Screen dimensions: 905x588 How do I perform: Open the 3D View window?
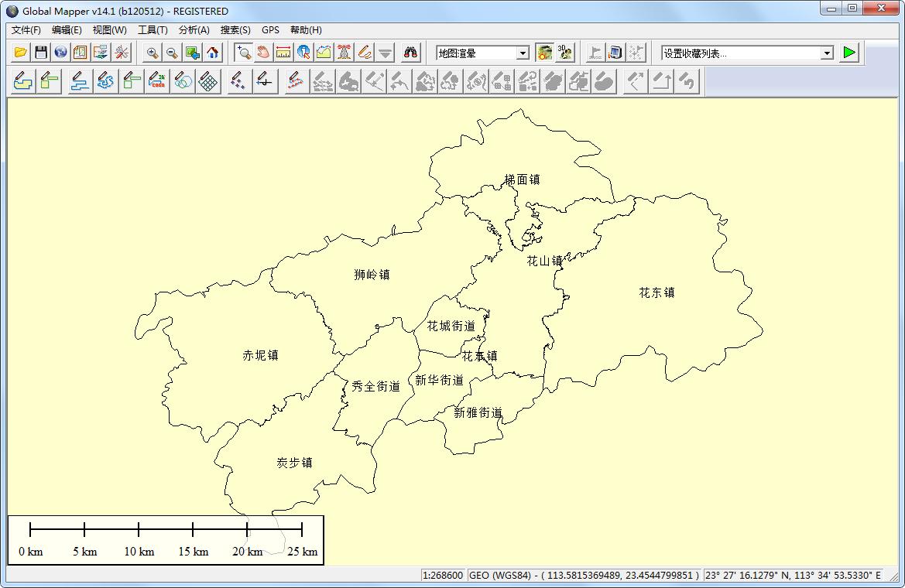[x=564, y=52]
